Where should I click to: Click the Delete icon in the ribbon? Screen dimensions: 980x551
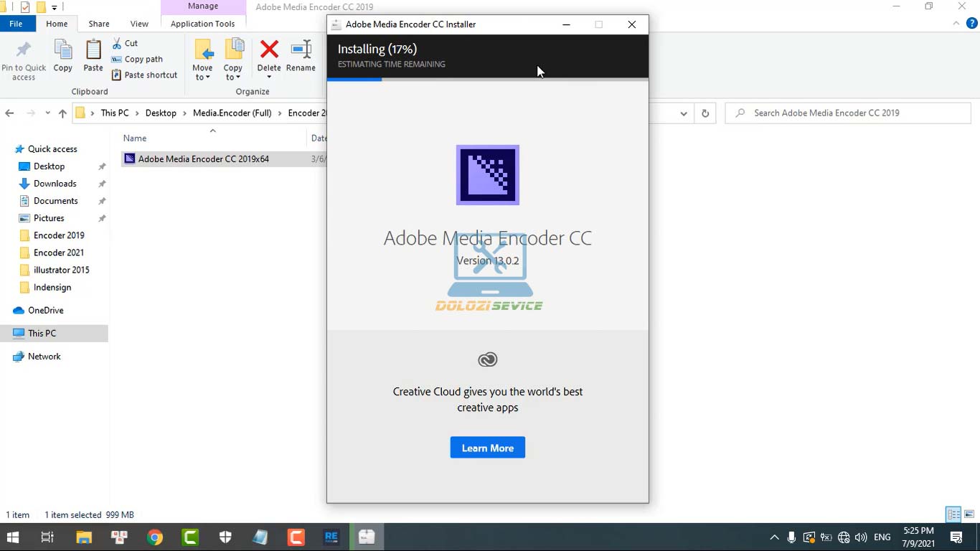[x=269, y=50]
